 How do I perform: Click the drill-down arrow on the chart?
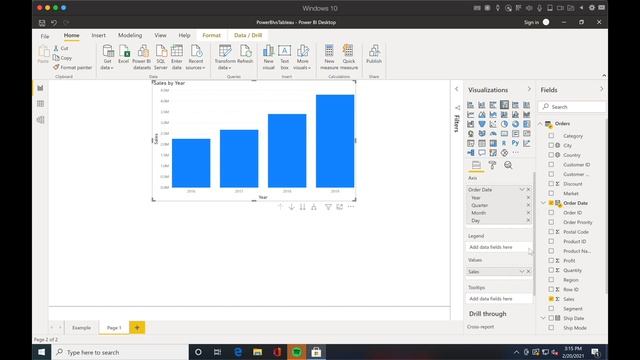click(291, 207)
